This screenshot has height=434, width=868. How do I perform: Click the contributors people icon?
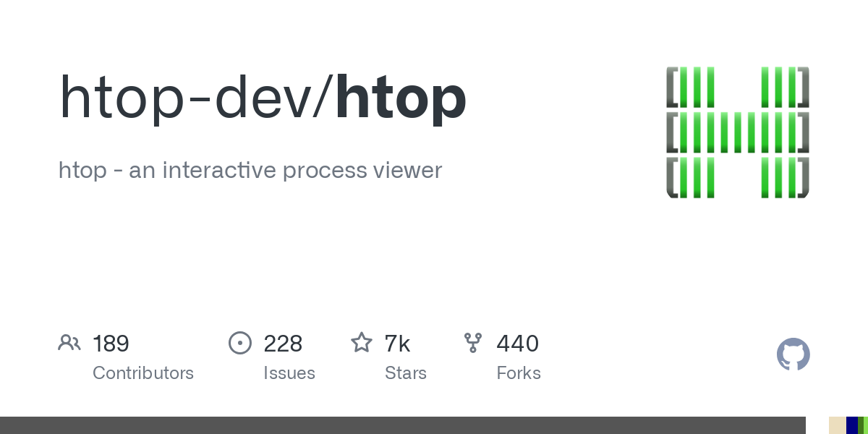[69, 343]
